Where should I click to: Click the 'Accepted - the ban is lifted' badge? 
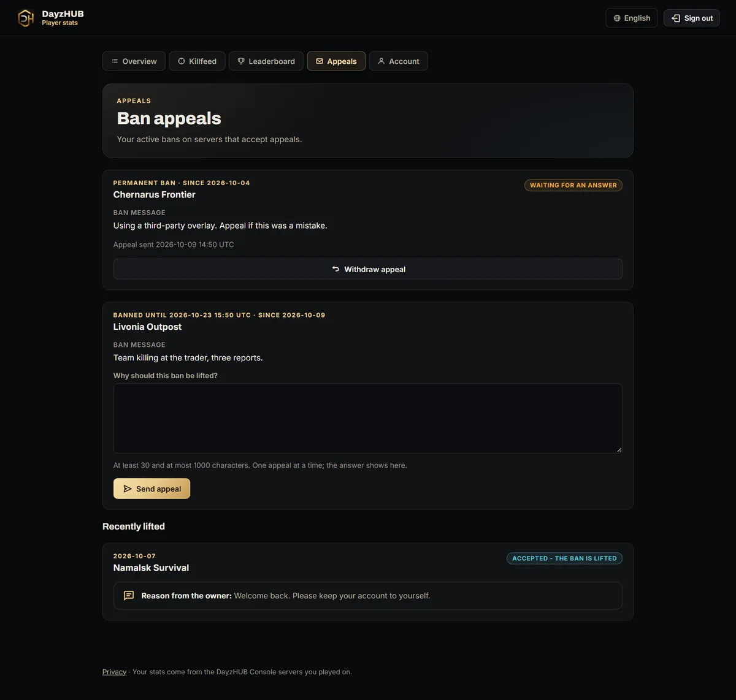click(x=564, y=558)
